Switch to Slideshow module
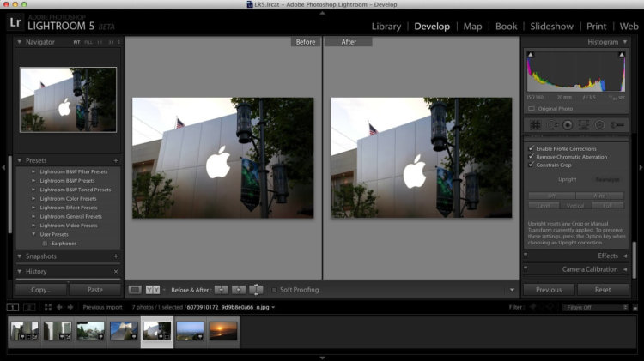This screenshot has height=361, width=644. (x=551, y=27)
